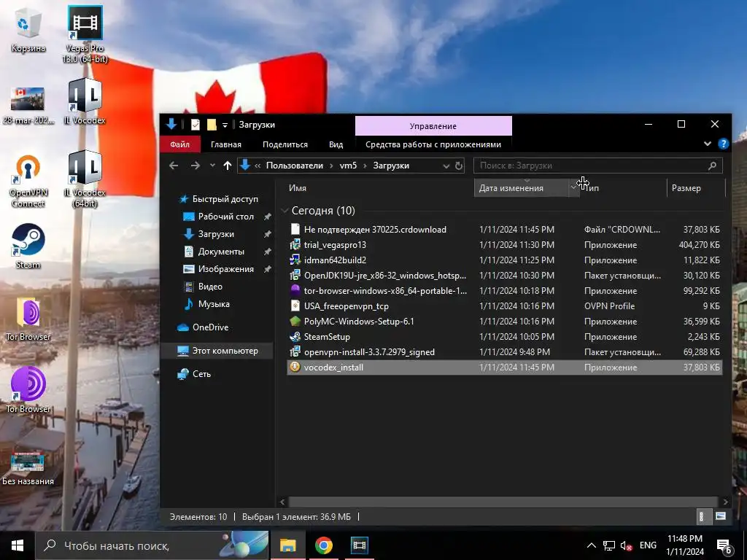Sort by Дата изменения column header
The height and width of the screenshot is (560, 747).
point(511,188)
